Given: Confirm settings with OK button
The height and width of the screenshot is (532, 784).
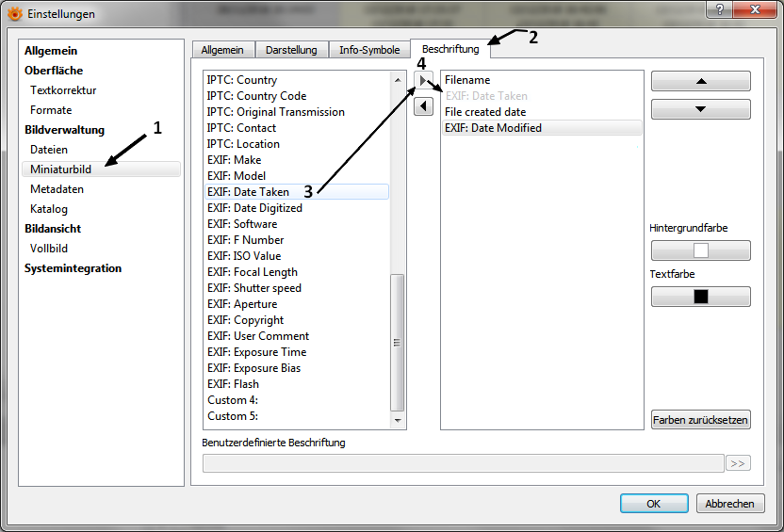Looking at the screenshot, I should [654, 504].
